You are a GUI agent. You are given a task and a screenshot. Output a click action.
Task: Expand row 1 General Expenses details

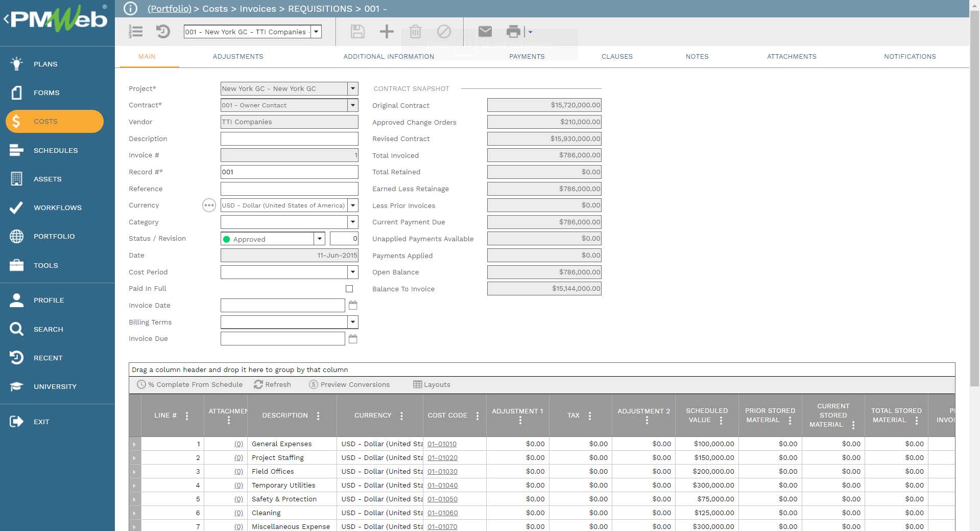[x=135, y=444]
